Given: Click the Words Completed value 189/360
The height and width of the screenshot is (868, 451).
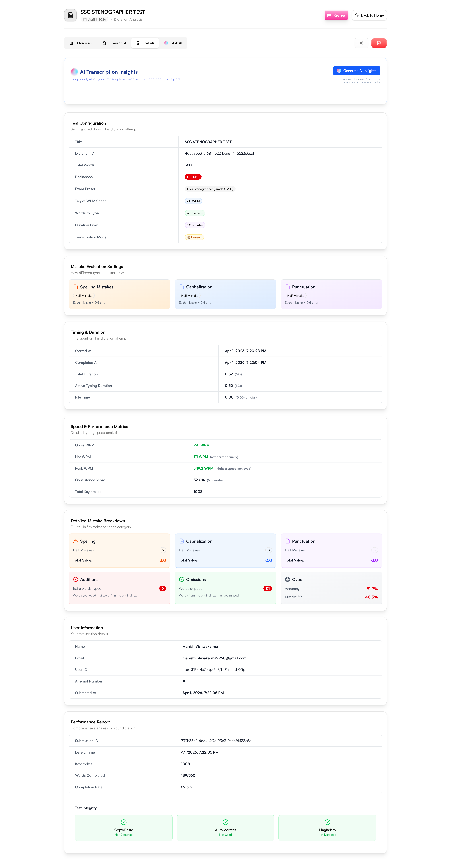Looking at the screenshot, I should 188,776.
